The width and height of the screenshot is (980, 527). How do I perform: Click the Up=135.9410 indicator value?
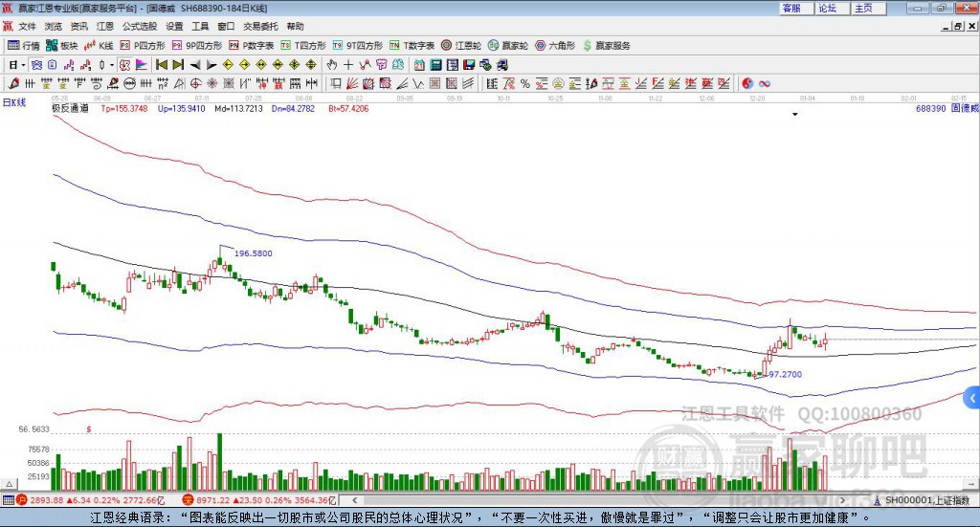point(181,108)
